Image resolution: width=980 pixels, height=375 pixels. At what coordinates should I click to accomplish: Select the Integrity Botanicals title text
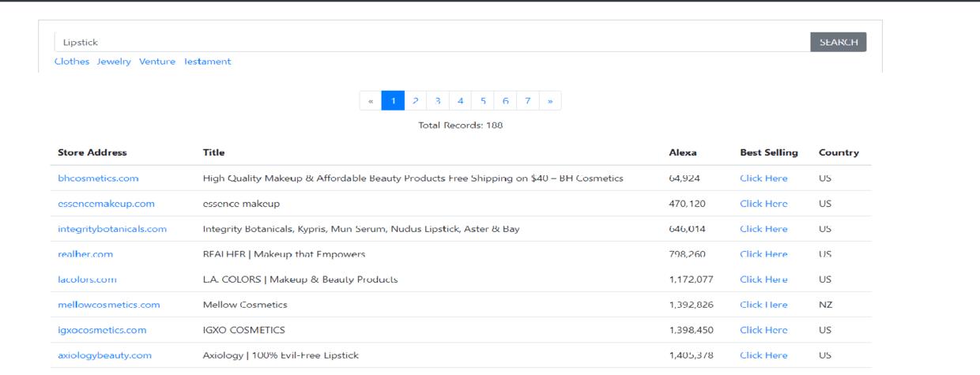coord(361,229)
